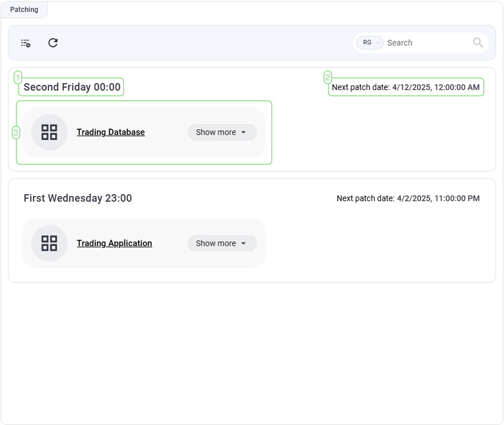Expand Show more for Trading Database
This screenshot has width=504, height=425.
(222, 132)
